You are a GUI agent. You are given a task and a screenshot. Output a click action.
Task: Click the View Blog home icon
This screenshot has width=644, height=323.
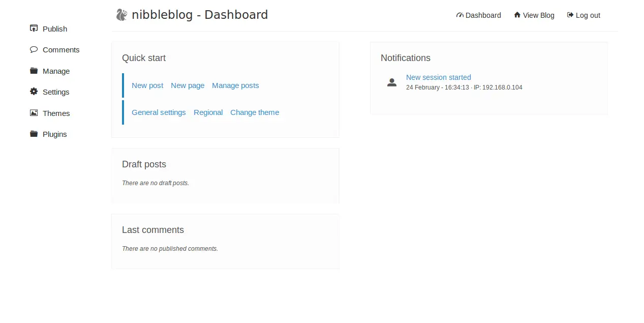(x=517, y=15)
